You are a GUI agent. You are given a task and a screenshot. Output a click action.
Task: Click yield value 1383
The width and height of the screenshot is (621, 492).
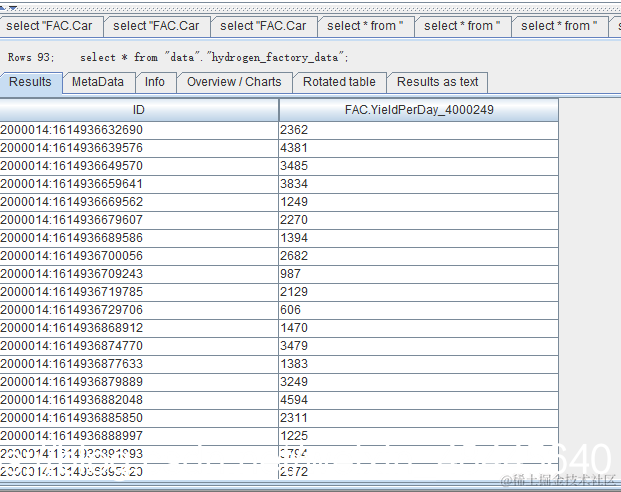pyautogui.click(x=419, y=364)
